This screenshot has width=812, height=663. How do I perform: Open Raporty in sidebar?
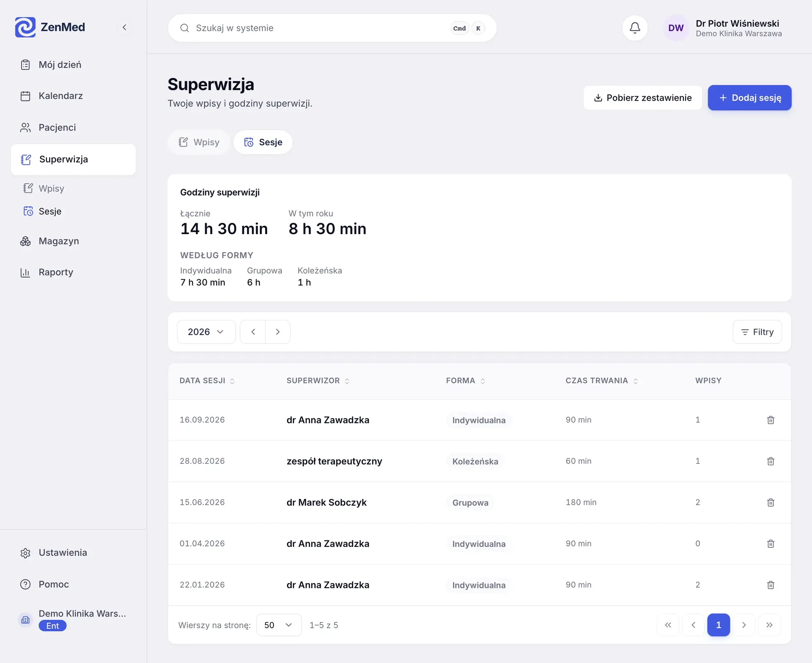[73, 272]
